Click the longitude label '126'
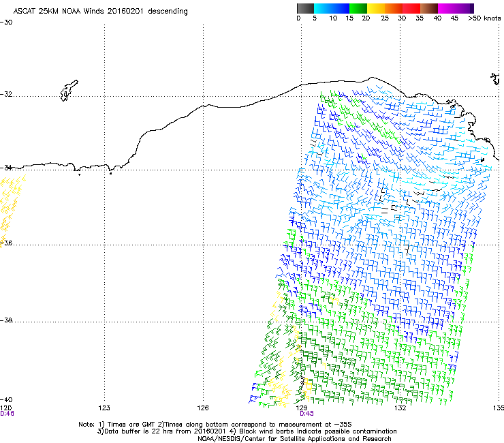Image resolution: width=504 pixels, height=443 pixels. point(203,408)
